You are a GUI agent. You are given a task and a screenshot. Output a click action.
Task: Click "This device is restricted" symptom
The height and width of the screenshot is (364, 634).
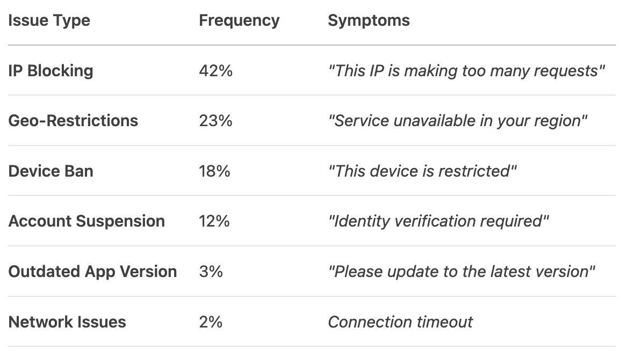pyautogui.click(x=422, y=171)
